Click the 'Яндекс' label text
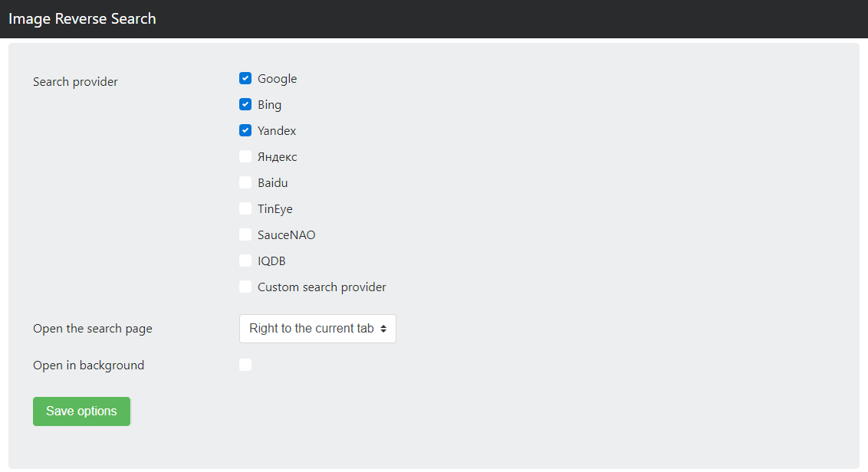The height and width of the screenshot is (472, 868). (278, 157)
